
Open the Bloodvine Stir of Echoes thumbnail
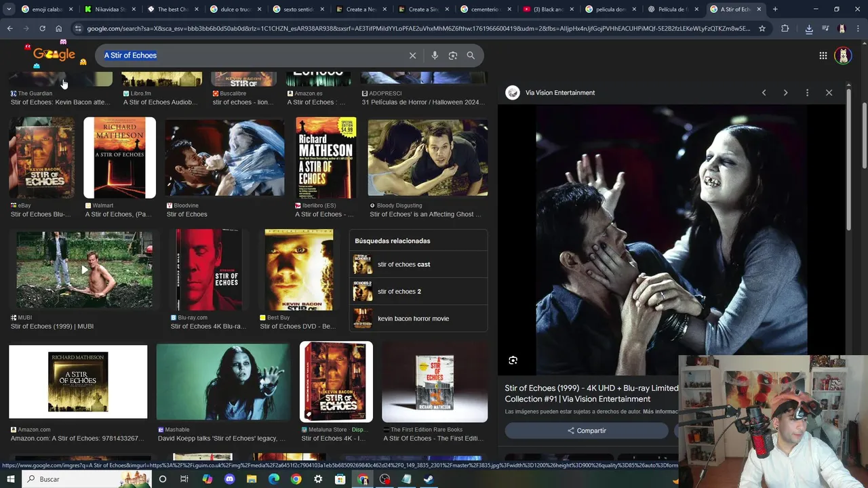tap(224, 158)
